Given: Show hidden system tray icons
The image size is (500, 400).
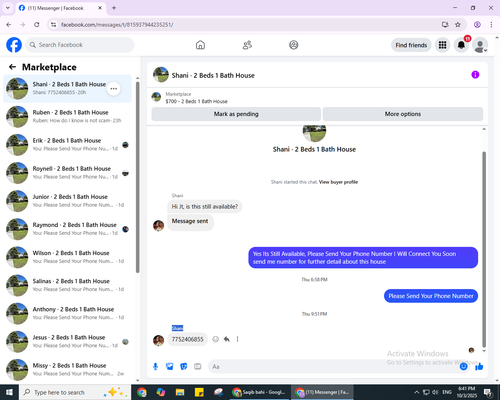Looking at the screenshot, I should 416,392.
